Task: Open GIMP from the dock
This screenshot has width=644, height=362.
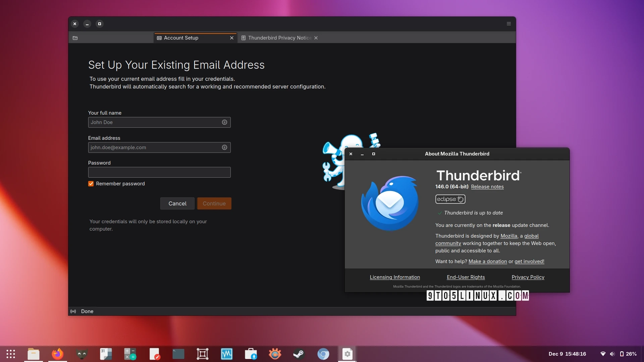Action: tap(82, 354)
